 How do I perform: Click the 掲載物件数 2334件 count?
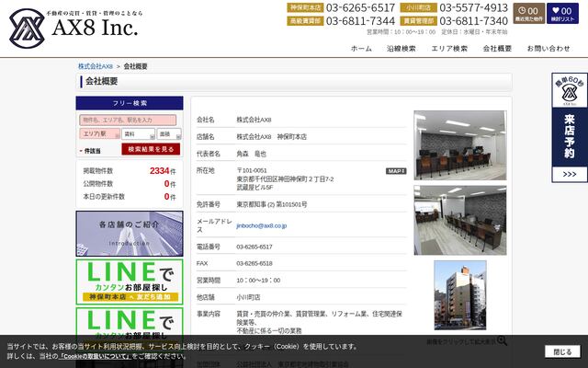coord(163,171)
